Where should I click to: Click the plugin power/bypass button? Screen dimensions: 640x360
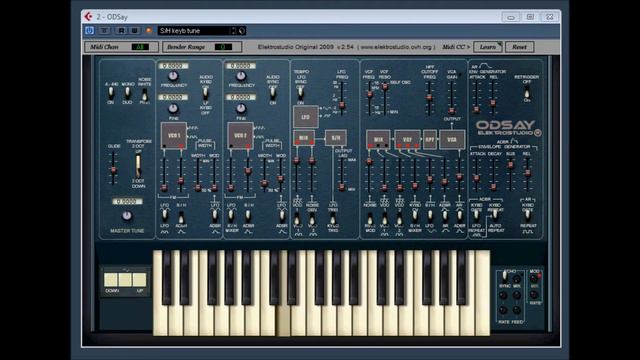coord(89,31)
